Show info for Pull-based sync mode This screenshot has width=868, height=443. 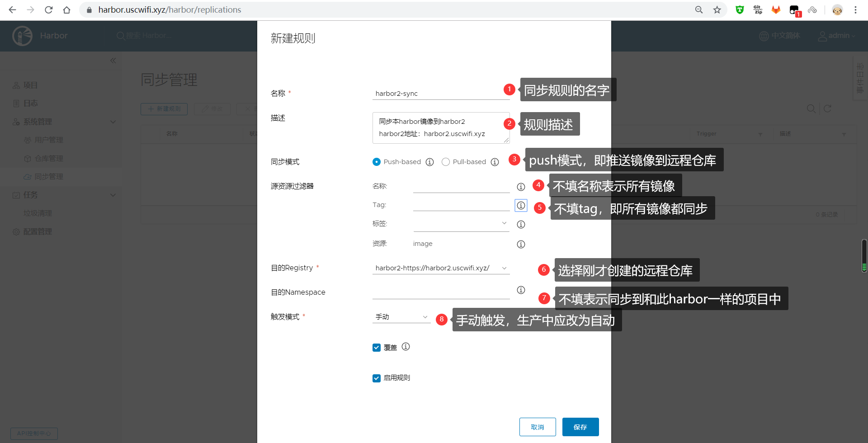pos(495,162)
